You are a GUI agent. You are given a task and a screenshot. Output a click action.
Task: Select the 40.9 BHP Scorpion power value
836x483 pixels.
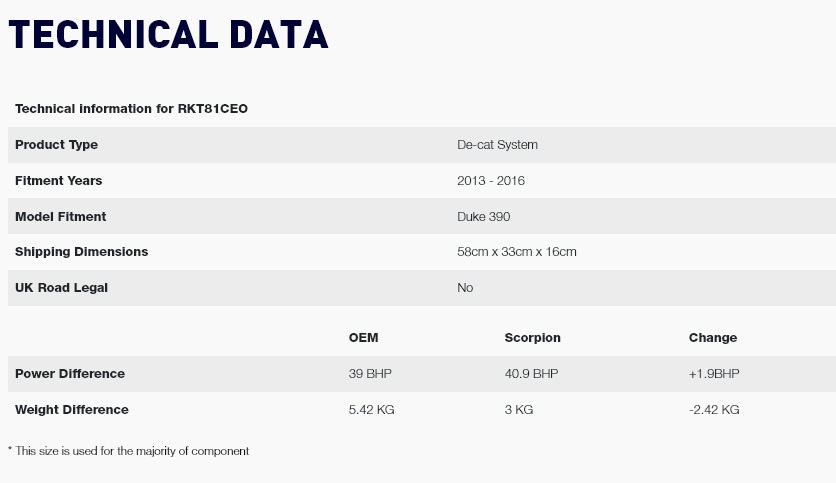point(532,374)
